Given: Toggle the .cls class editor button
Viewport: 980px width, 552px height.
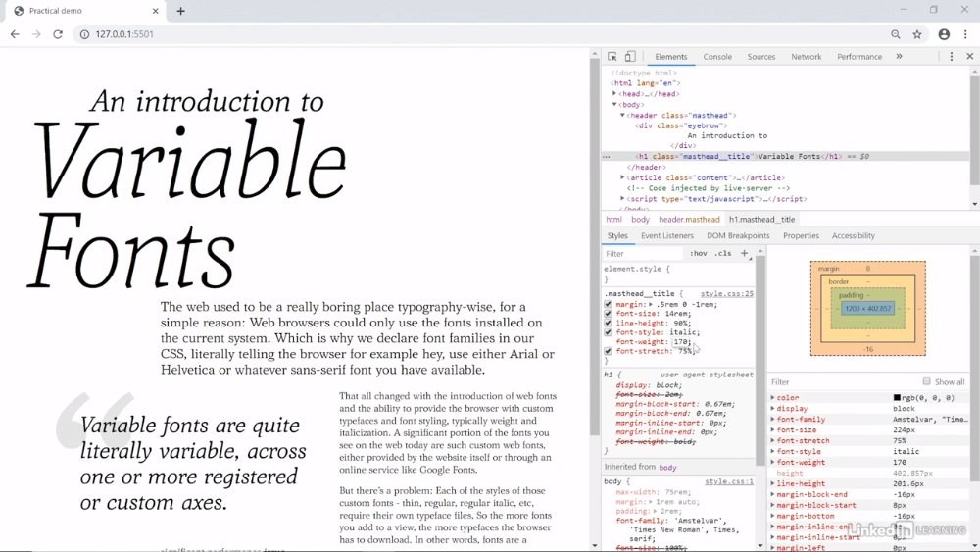Looking at the screenshot, I should coord(723,253).
